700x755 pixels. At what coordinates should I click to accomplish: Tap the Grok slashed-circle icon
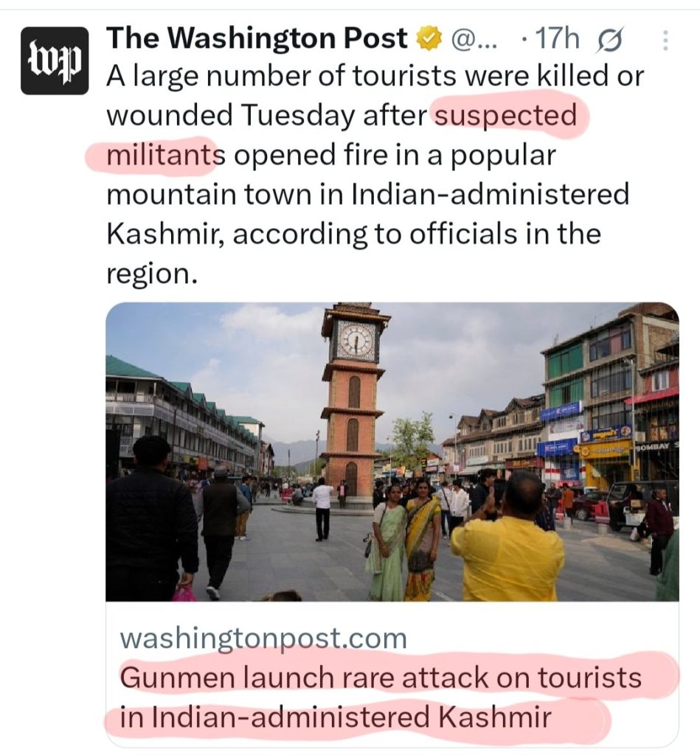point(610,40)
